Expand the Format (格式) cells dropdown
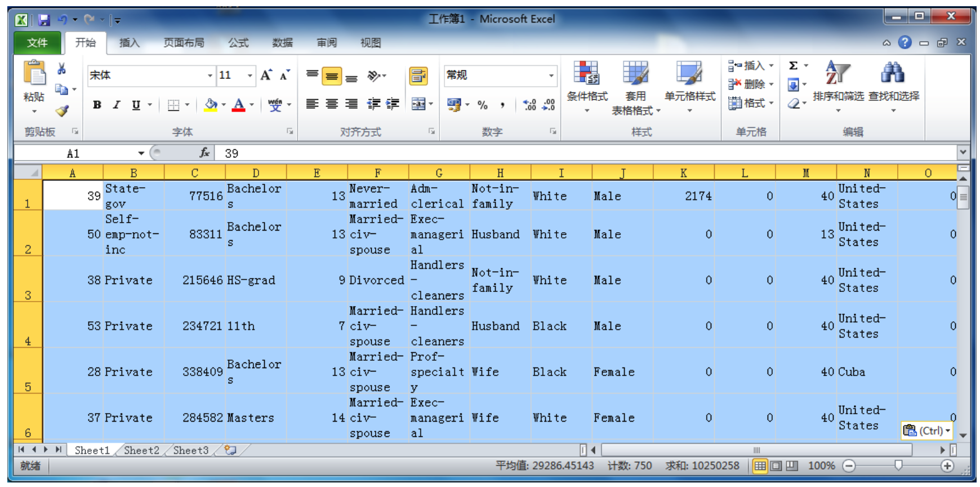980x487 pixels. 771,103
